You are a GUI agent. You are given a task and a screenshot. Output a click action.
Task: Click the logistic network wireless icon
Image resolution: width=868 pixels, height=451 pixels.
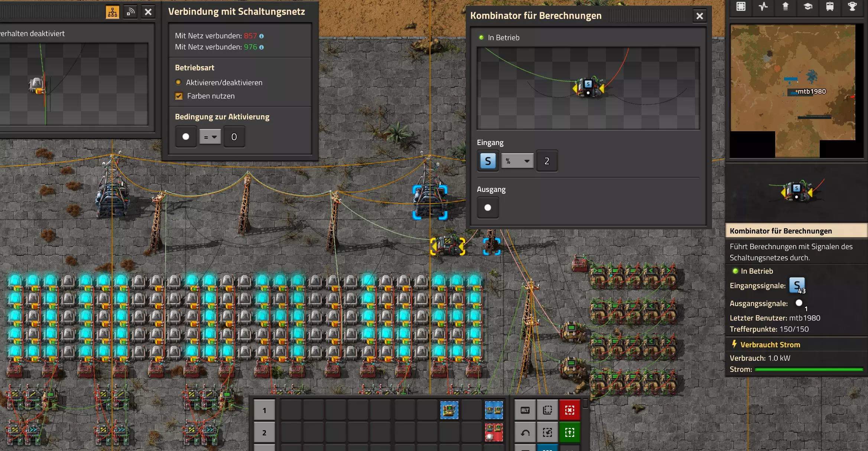pyautogui.click(x=130, y=12)
